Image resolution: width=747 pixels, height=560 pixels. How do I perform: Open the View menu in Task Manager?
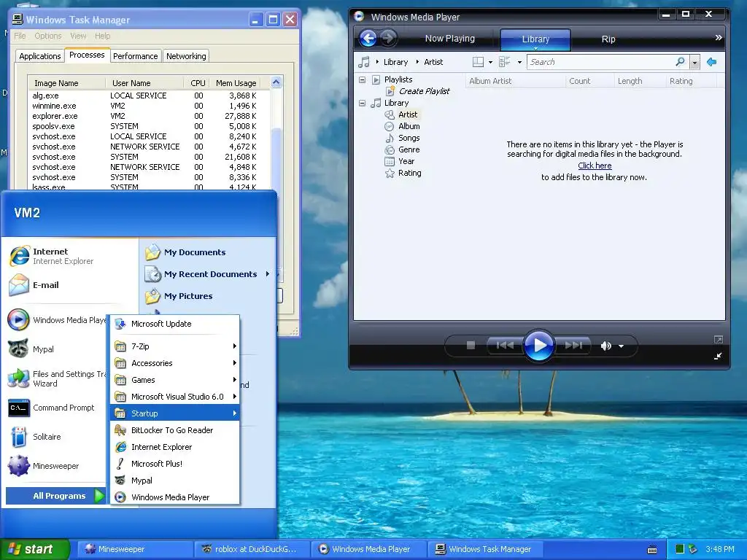78,36
